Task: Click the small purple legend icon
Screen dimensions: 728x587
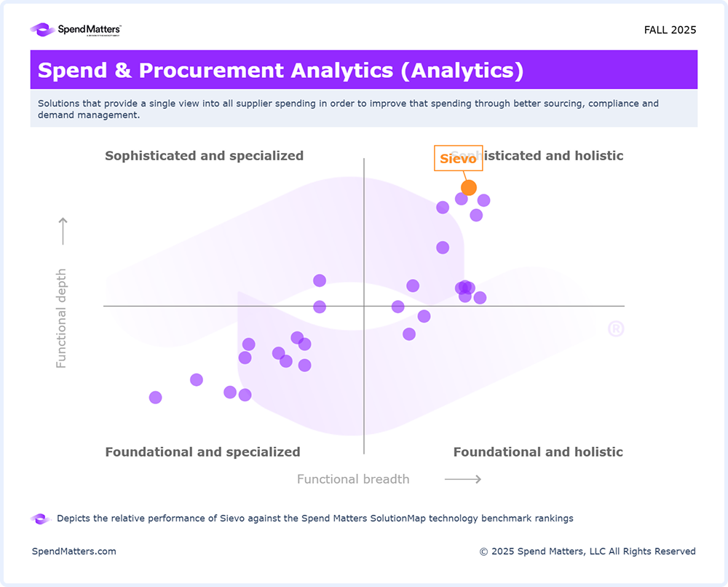Action: (x=39, y=519)
